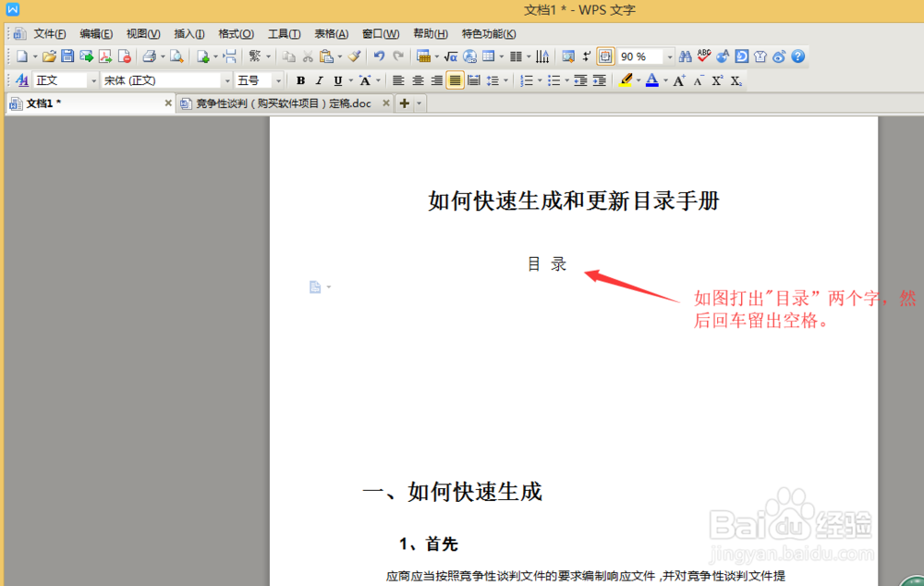Toggle Bold formatting
The width and height of the screenshot is (924, 586).
300,80
